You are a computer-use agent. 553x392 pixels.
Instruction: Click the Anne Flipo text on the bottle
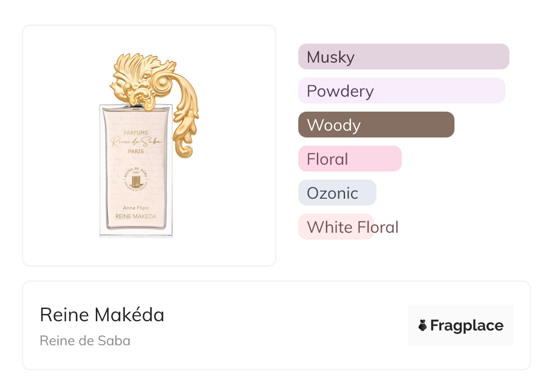(x=136, y=208)
